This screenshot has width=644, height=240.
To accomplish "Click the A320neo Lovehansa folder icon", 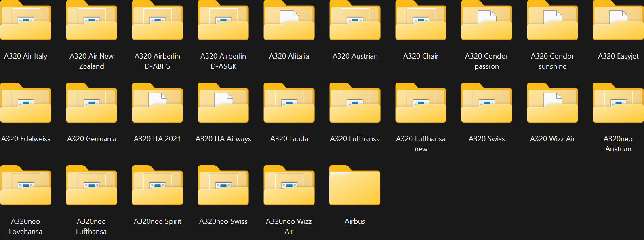I will (26, 185).
